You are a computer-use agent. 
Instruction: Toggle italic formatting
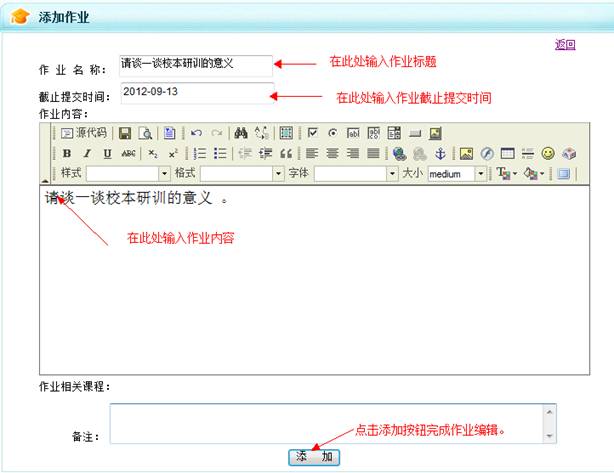pos(87,153)
